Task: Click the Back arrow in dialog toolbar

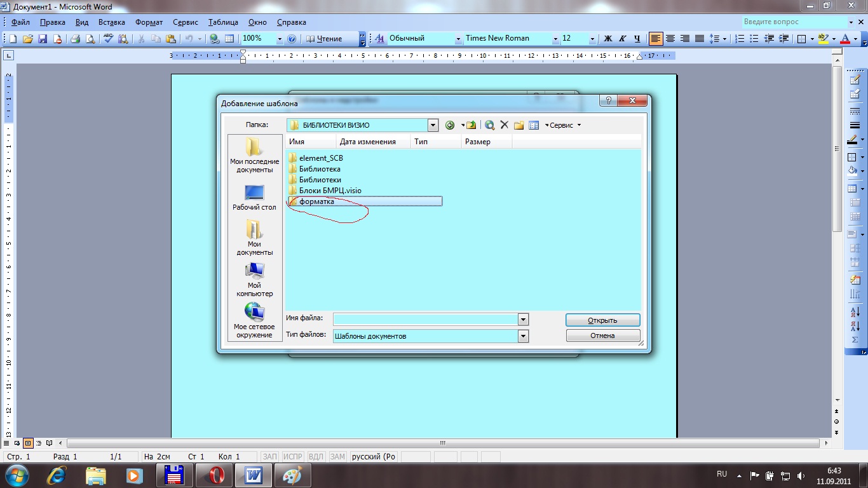Action: coord(450,125)
